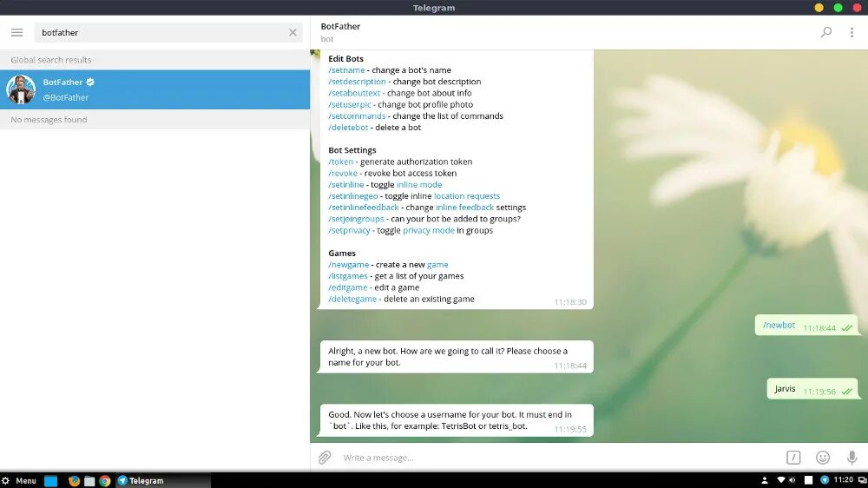
Task: Launch Chrome from the taskbar
Action: (x=105, y=481)
